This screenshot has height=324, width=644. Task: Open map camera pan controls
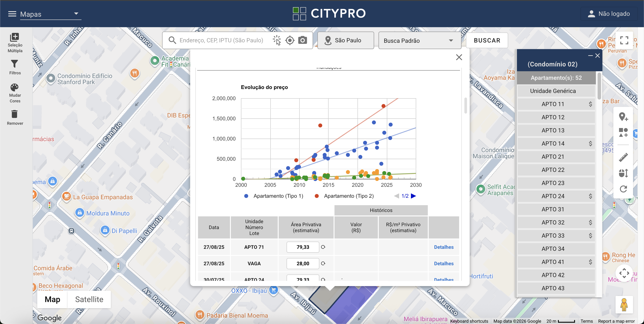(x=624, y=273)
